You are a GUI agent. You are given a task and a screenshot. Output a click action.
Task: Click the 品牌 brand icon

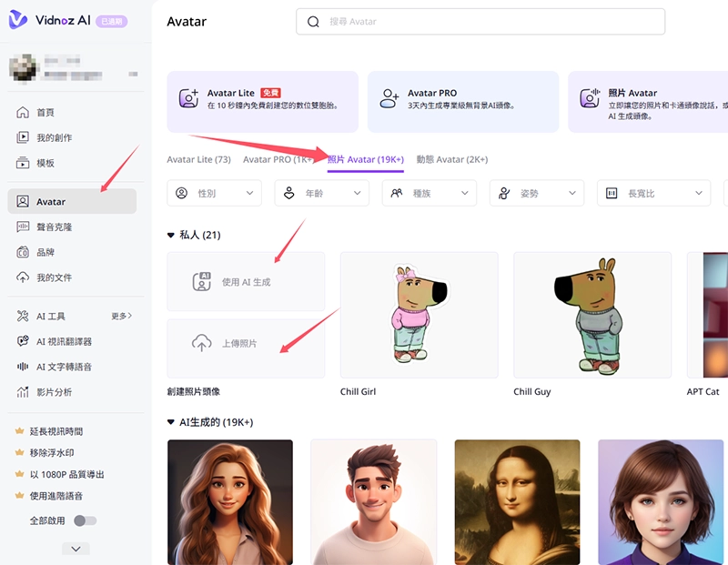coord(22,252)
